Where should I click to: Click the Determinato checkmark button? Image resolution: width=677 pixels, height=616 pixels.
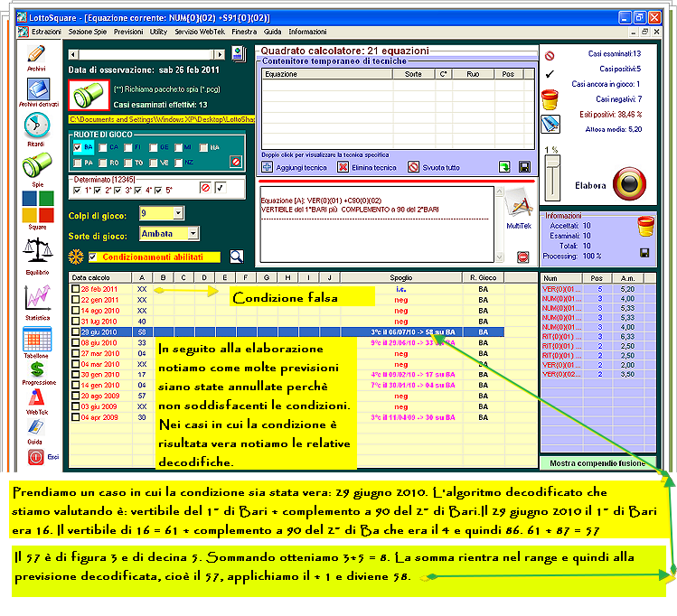221,188
